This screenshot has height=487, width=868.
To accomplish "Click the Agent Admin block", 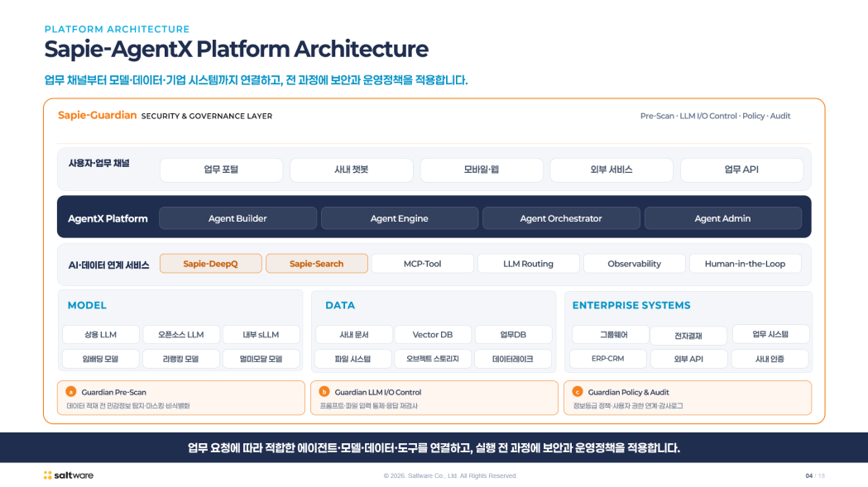I will (x=723, y=218).
